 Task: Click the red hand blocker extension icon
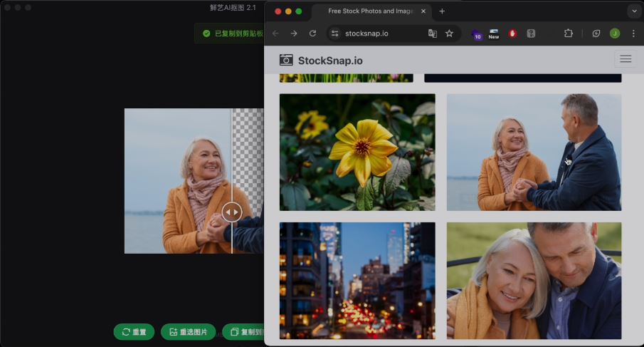512,33
